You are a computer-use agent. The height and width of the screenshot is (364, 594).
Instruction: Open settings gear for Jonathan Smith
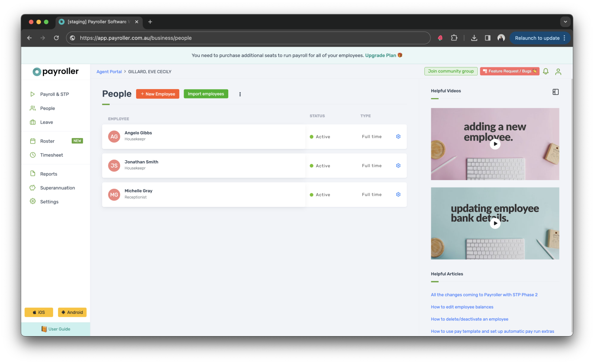[398, 166]
